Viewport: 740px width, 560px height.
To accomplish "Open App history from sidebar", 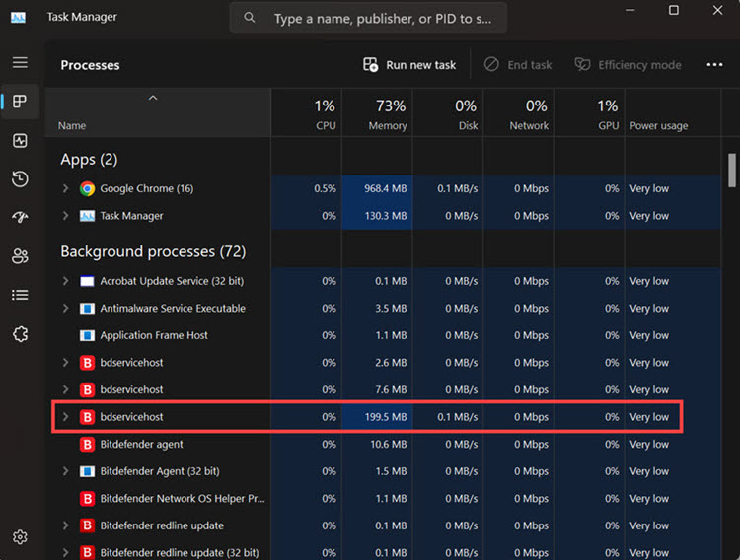I will (x=20, y=178).
